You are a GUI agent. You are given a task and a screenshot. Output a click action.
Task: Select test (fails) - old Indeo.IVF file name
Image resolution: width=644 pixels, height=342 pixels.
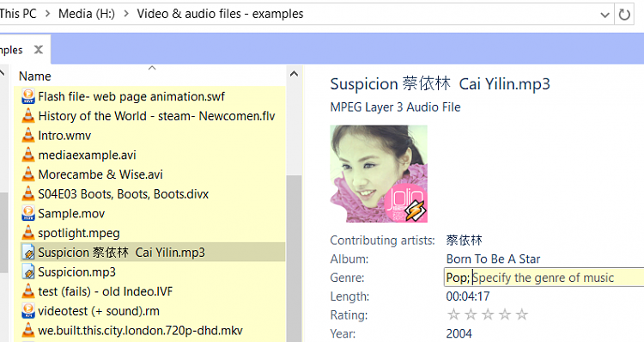pos(105,291)
